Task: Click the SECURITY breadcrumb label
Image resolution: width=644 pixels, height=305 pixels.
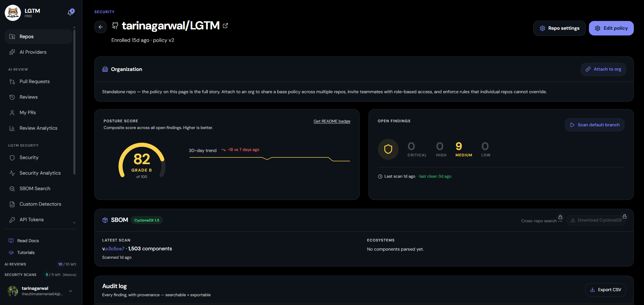Action: (104, 12)
